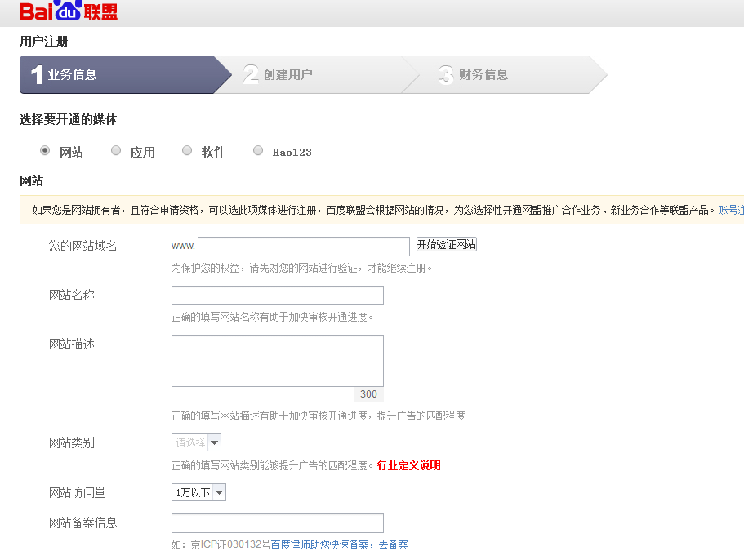Open the 网站类别 请选择 dropdown
The height and width of the screenshot is (560, 744).
pos(196,442)
